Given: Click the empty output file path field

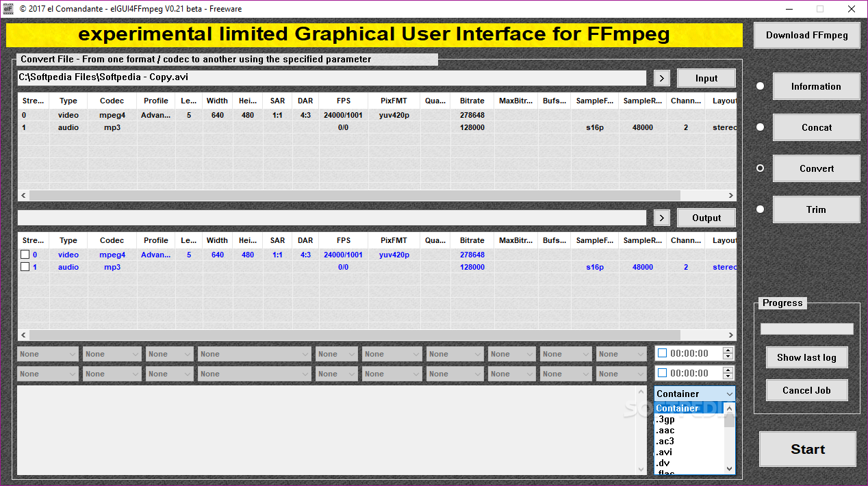Looking at the screenshot, I should tap(331, 218).
